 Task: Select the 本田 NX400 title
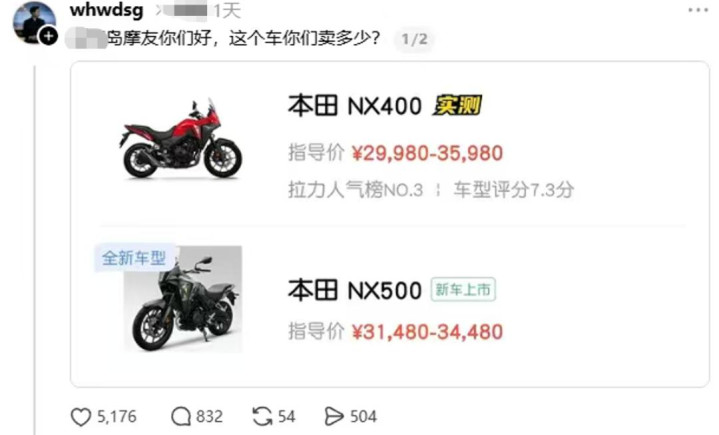tap(354, 106)
